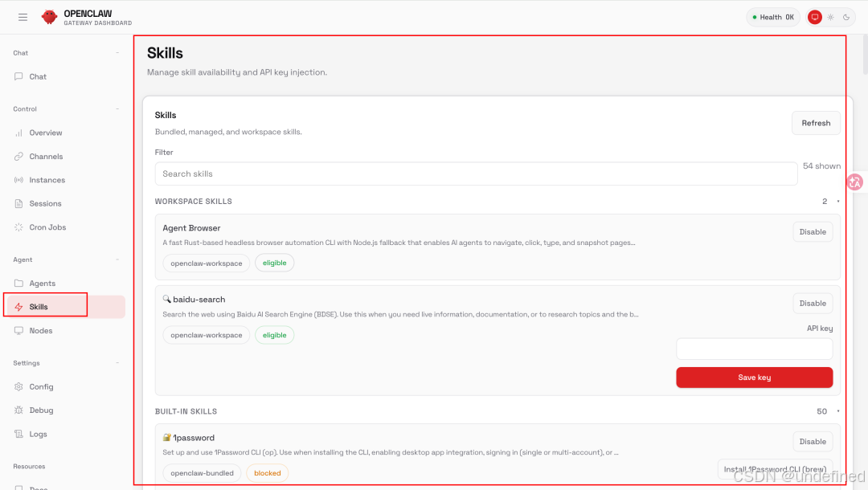Click the OpenClaw red logo
Screen dimensions: 868x490
49,17
